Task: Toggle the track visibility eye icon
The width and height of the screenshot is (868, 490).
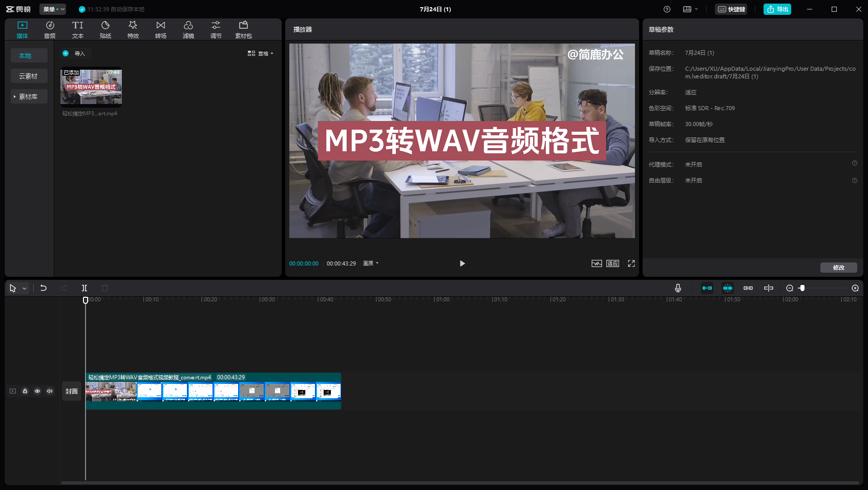Action: click(x=37, y=391)
